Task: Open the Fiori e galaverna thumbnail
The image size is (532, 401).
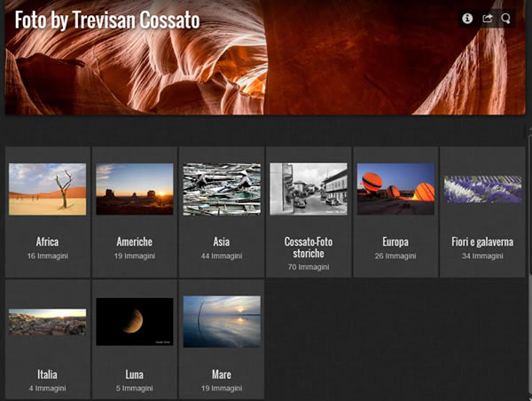Action: [483, 189]
